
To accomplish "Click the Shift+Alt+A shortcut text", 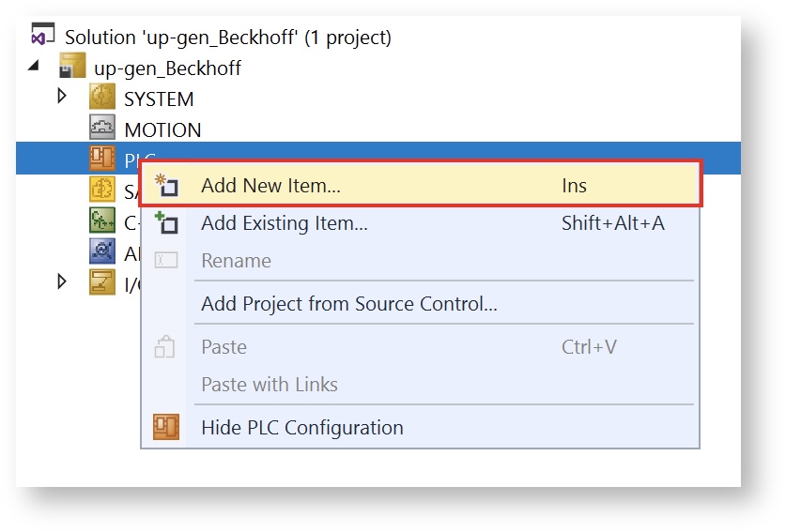I will coord(613,223).
